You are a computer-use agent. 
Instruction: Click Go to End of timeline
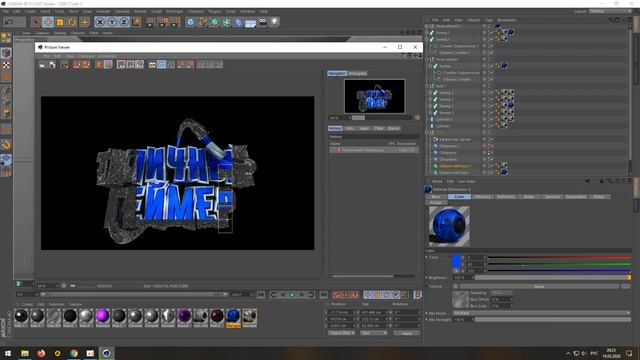[323, 295]
